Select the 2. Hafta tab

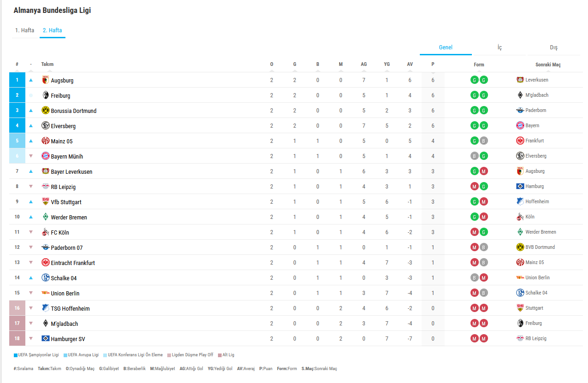point(53,30)
